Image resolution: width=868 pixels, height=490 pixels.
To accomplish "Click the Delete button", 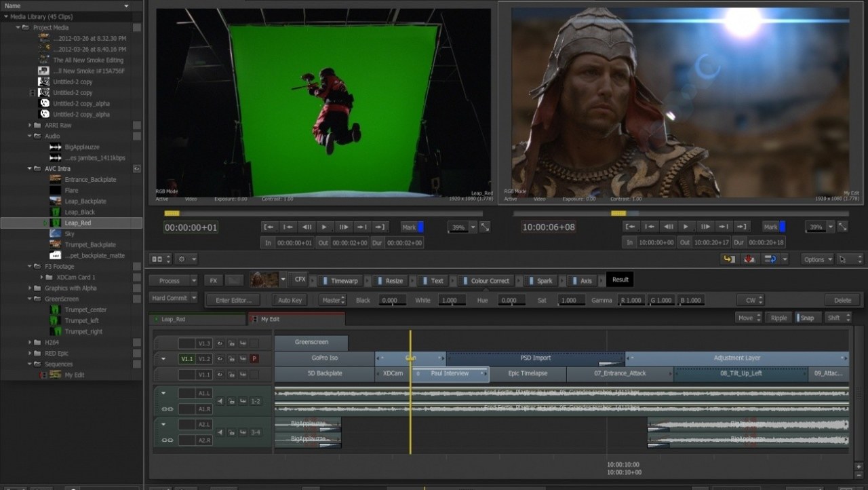I will click(x=842, y=300).
